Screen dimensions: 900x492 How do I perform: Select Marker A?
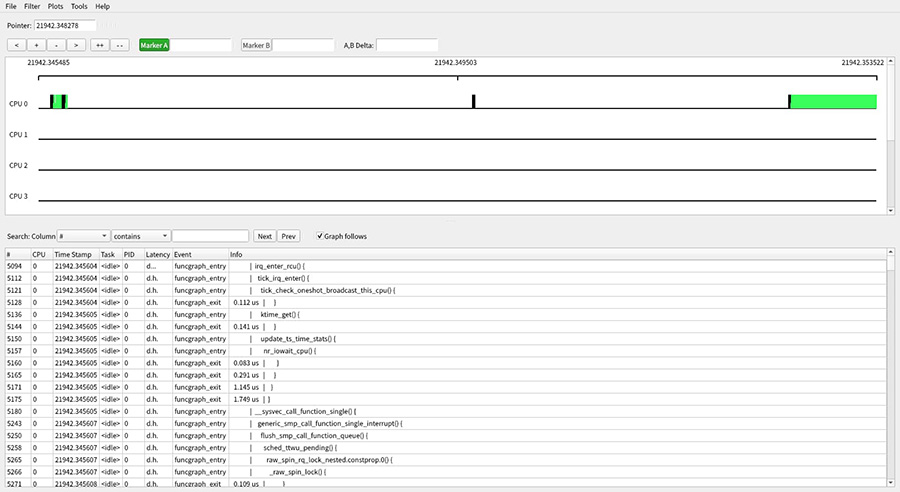154,45
